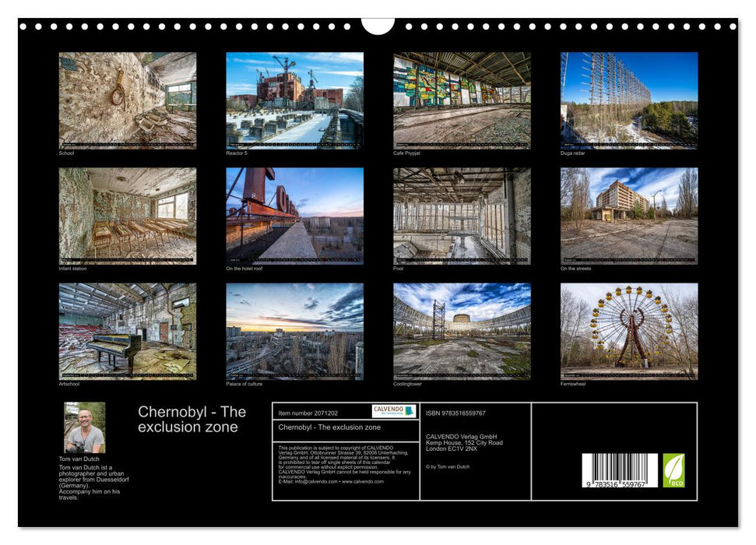Screen dimensions: 756x545
Task: Select the Duga radar thumbnail
Action: click(x=629, y=101)
